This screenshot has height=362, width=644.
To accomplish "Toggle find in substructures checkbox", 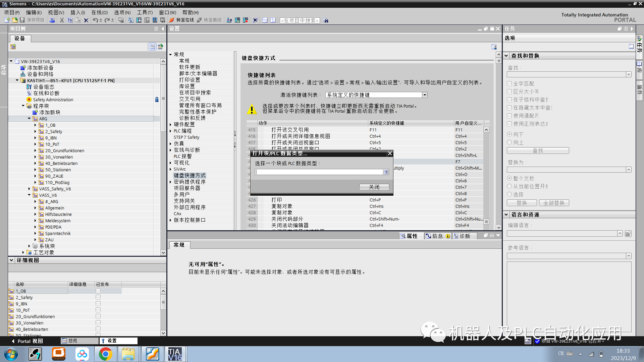I will coord(509,100).
